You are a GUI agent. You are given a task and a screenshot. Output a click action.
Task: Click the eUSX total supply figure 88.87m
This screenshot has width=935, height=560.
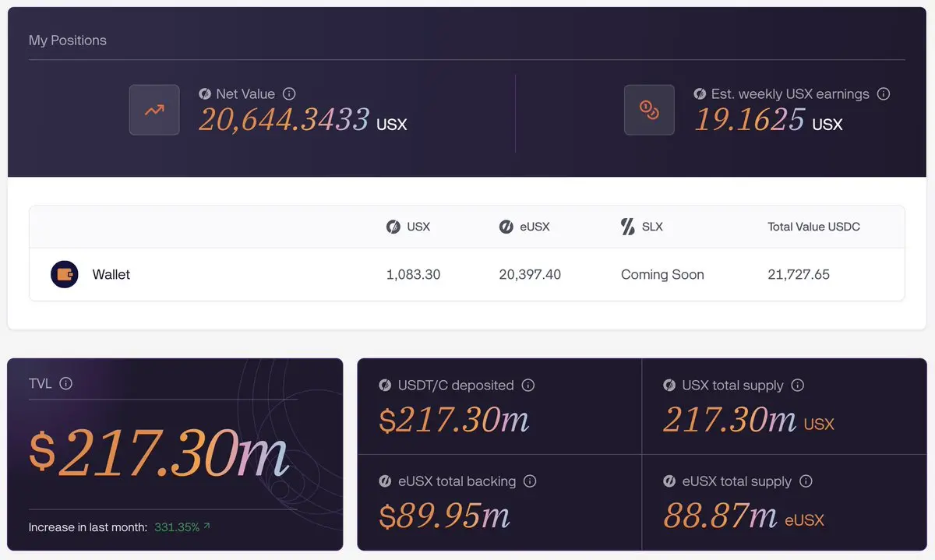(720, 516)
